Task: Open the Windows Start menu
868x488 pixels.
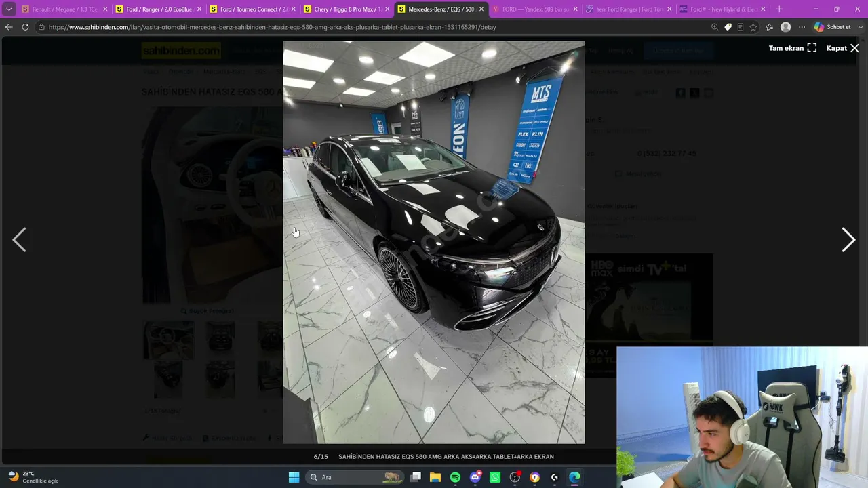Action: pyautogui.click(x=294, y=477)
